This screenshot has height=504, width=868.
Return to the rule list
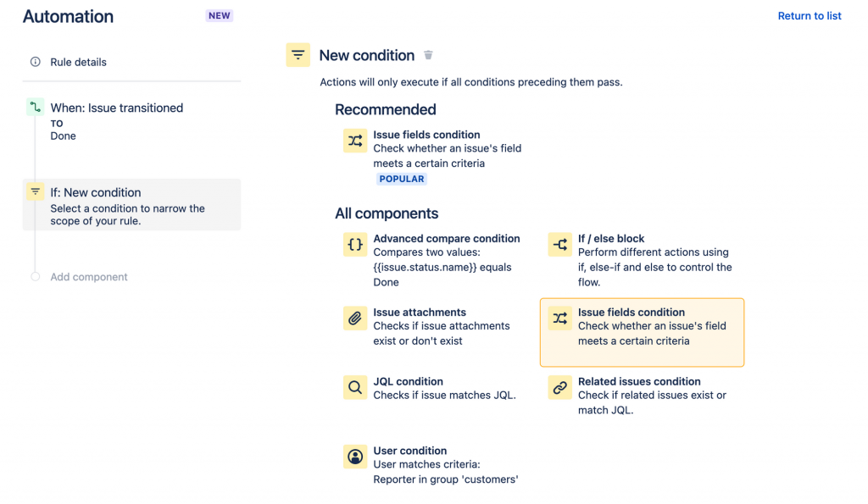click(x=809, y=16)
